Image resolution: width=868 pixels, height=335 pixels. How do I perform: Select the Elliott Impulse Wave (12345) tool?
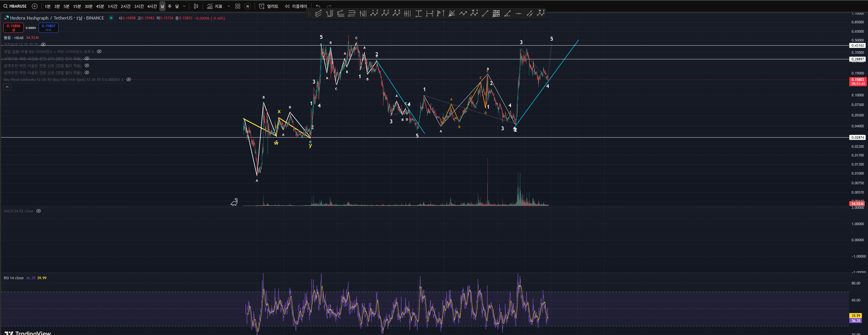[x=374, y=13]
